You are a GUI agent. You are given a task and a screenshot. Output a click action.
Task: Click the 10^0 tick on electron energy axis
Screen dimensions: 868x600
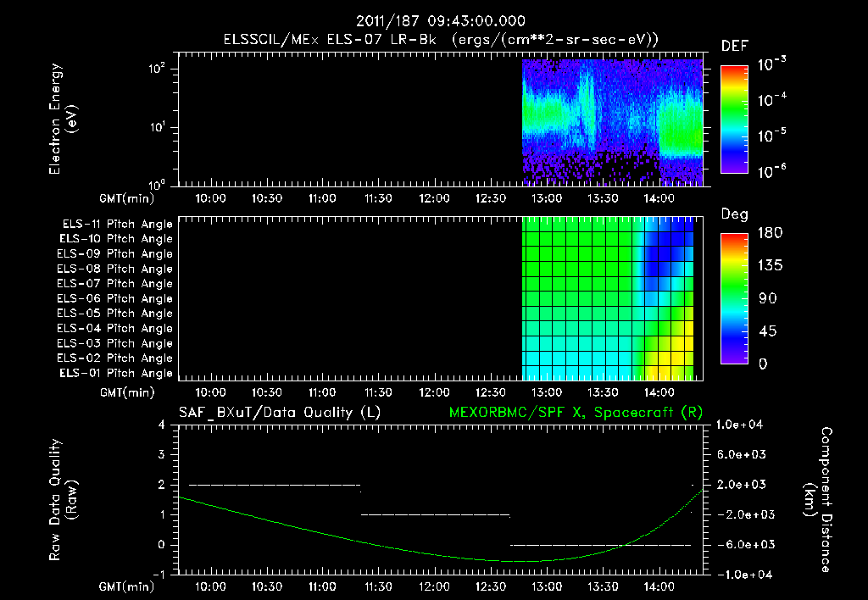click(x=157, y=184)
